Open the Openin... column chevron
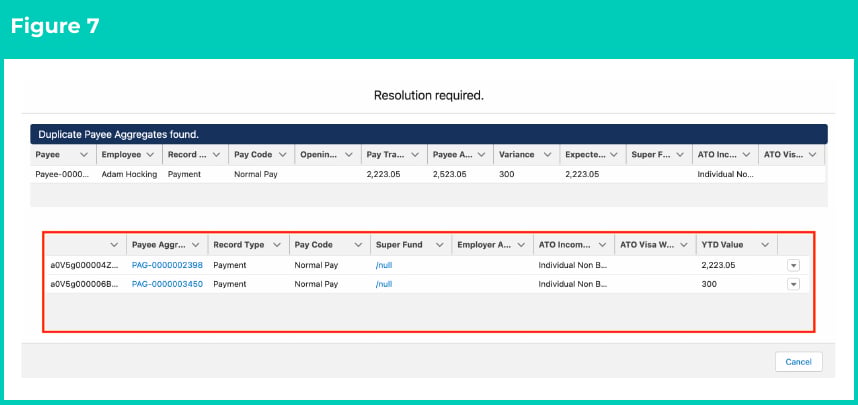This screenshot has width=858, height=405. click(x=349, y=155)
